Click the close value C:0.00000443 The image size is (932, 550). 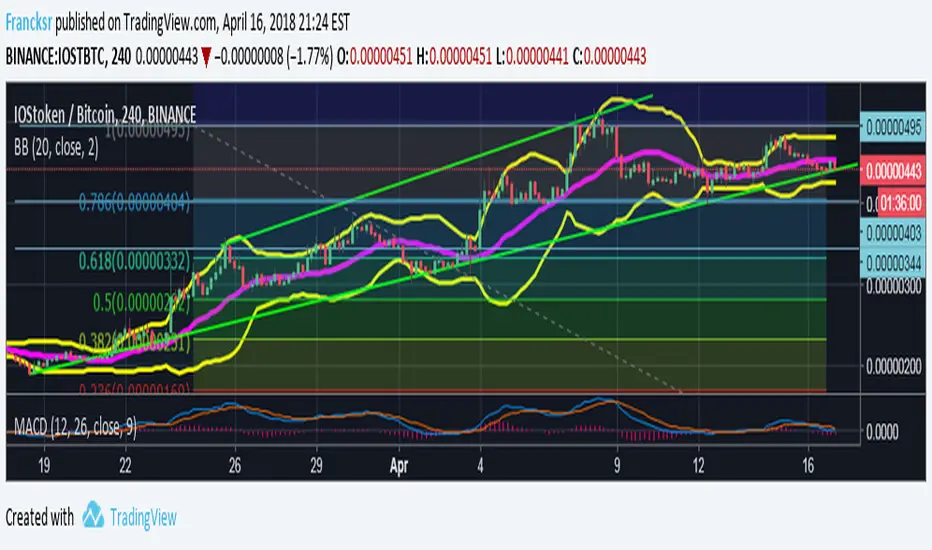(609, 57)
